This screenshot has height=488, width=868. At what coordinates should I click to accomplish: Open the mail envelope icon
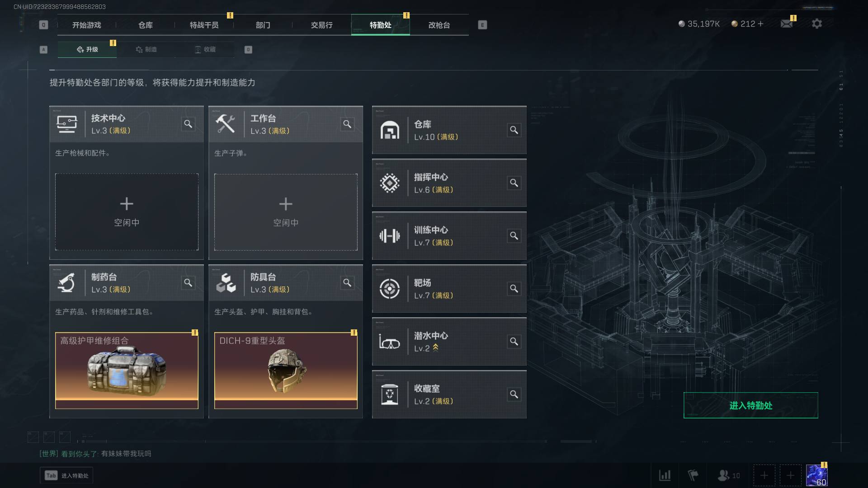787,24
